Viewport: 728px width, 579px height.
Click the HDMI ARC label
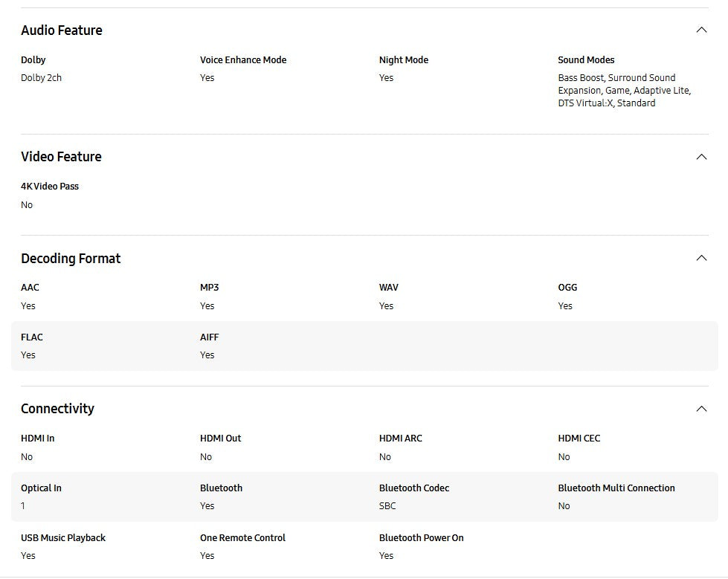point(401,439)
